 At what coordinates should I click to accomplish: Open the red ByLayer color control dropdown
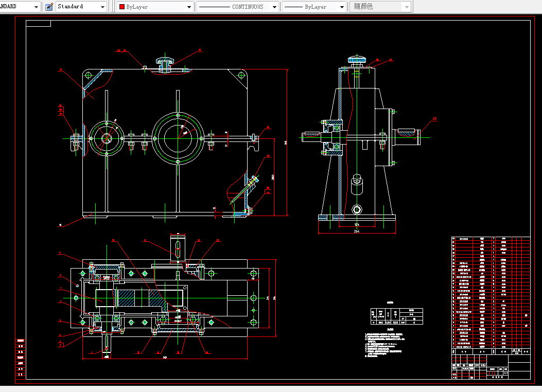[155, 7]
